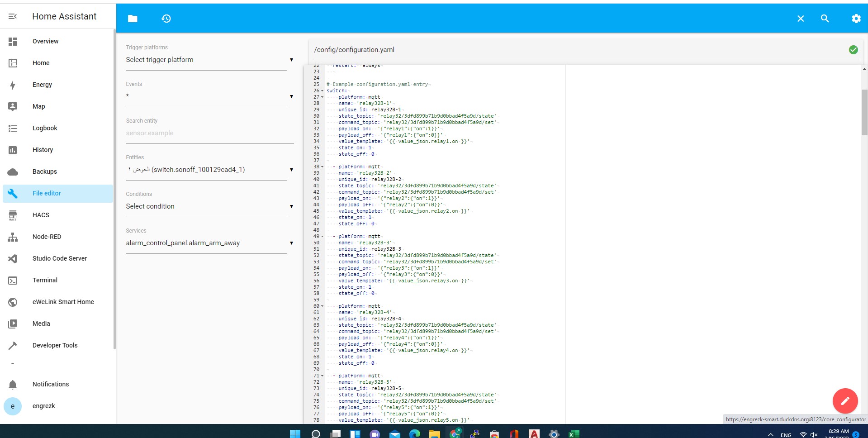Click the Search entity input field
868x438 pixels.
coord(209,133)
